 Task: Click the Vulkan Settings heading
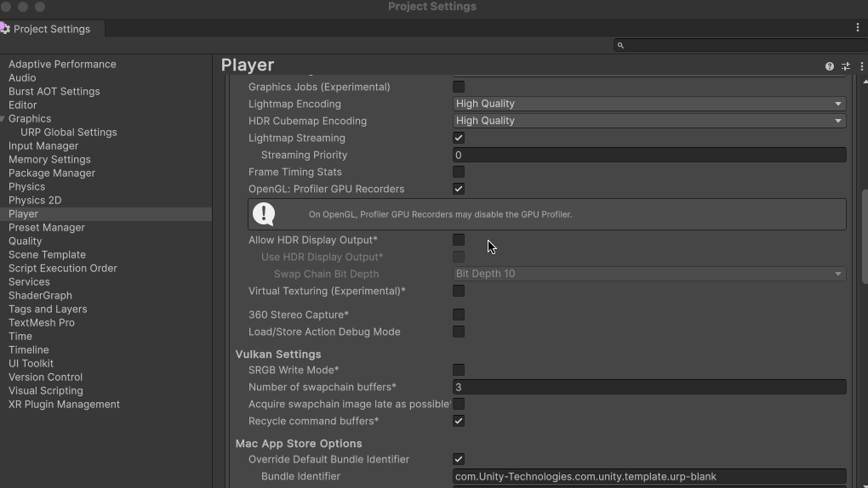click(x=278, y=355)
